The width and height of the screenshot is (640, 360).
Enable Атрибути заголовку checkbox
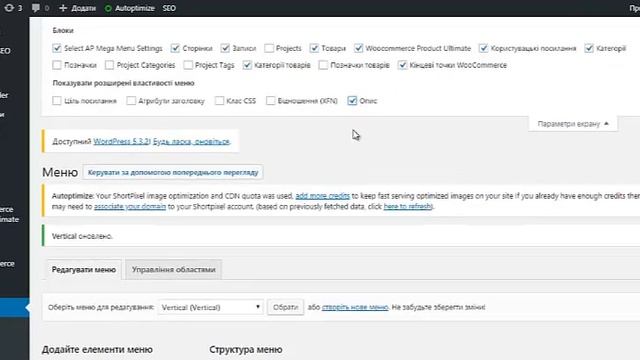point(131,100)
